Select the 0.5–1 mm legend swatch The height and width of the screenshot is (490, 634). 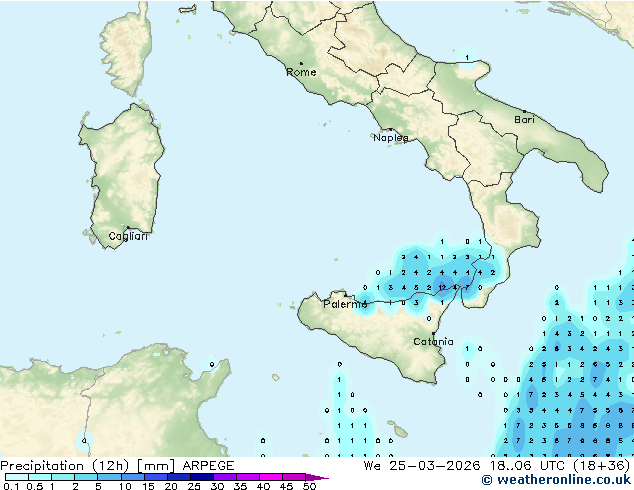[x=40, y=477]
